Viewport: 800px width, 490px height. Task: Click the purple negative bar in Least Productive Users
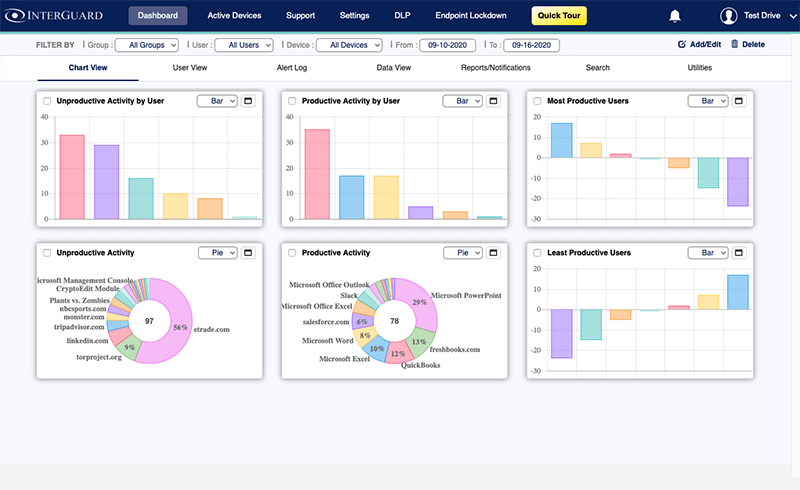click(x=562, y=334)
